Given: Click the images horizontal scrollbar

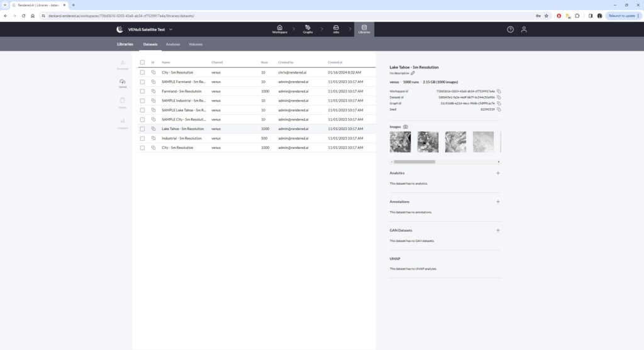Looking at the screenshot, I should pos(415,161).
